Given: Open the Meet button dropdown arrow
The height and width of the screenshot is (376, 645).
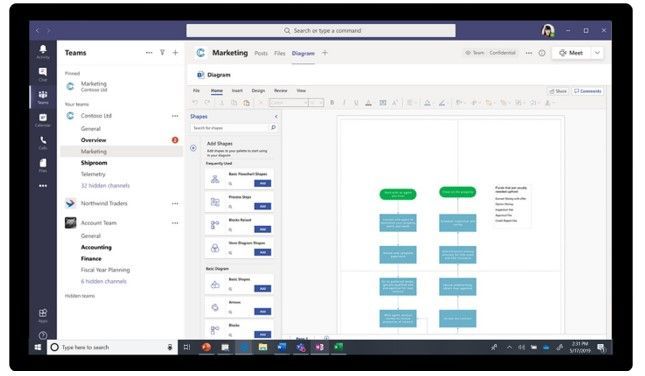Looking at the screenshot, I should tap(597, 53).
